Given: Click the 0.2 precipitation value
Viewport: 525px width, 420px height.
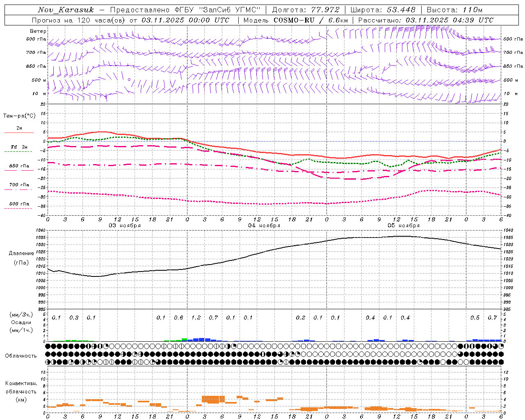Looking at the screenshot, I should click(x=301, y=318).
